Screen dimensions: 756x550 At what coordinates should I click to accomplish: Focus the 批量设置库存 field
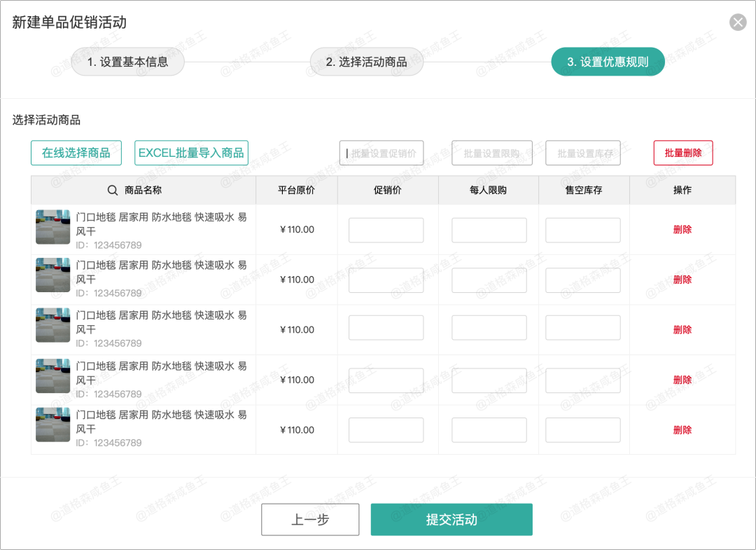[583, 153]
